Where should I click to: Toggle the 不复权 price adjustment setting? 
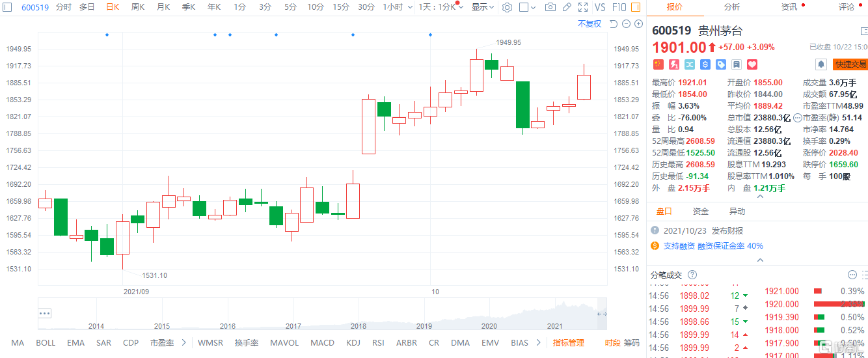(x=590, y=24)
